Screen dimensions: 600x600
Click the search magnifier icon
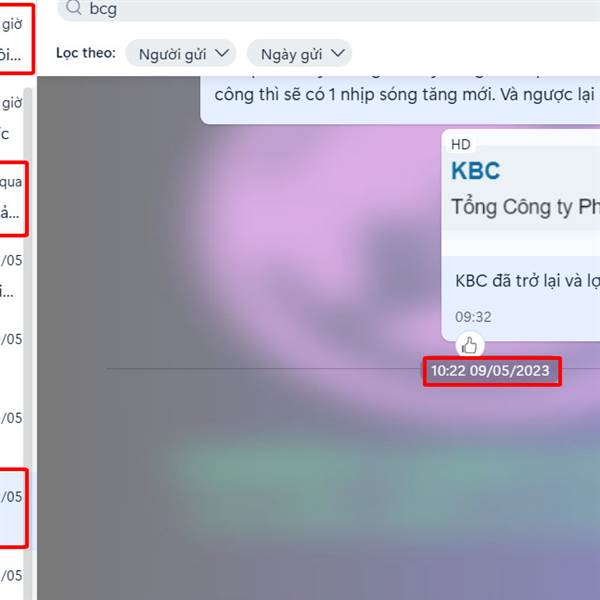[73, 7]
